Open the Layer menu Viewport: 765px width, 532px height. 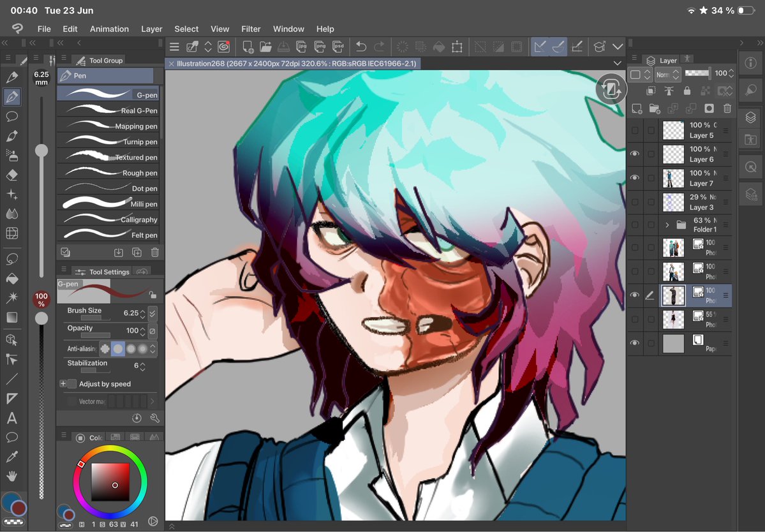tap(152, 29)
